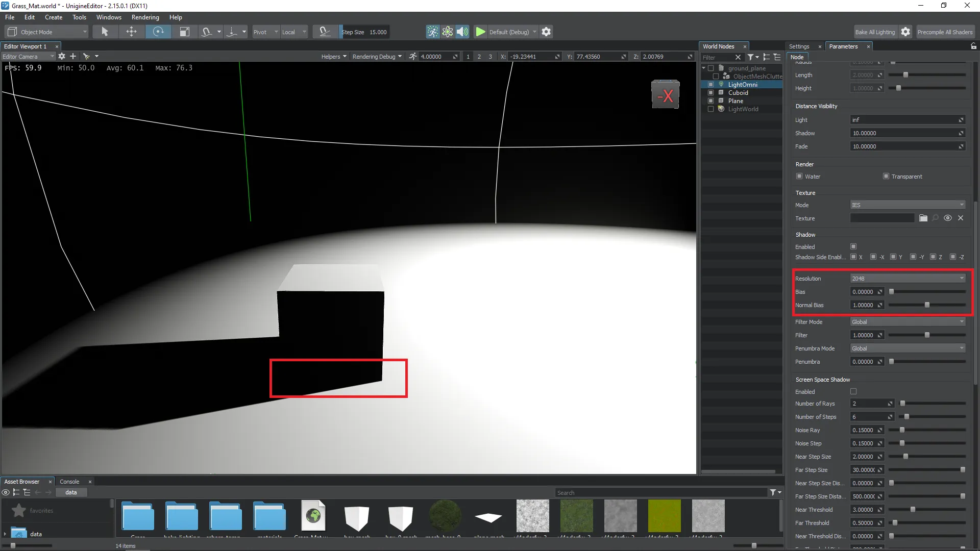Open the Windows menu
The width and height of the screenshot is (980, 551).
pyautogui.click(x=109, y=17)
